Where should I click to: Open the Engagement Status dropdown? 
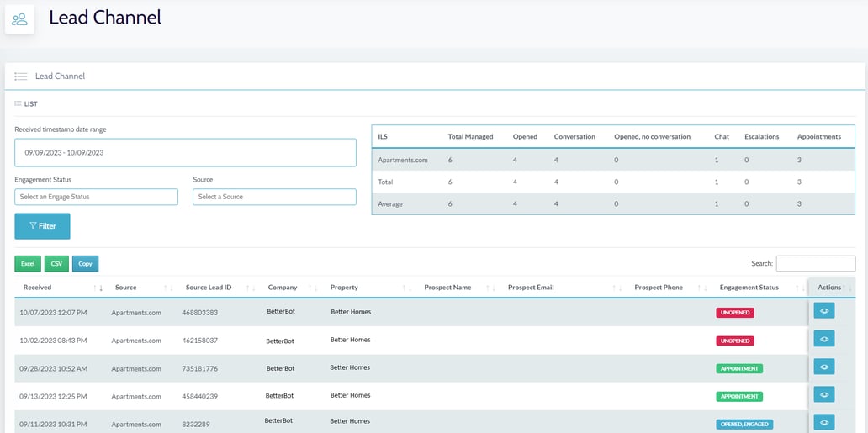[96, 197]
